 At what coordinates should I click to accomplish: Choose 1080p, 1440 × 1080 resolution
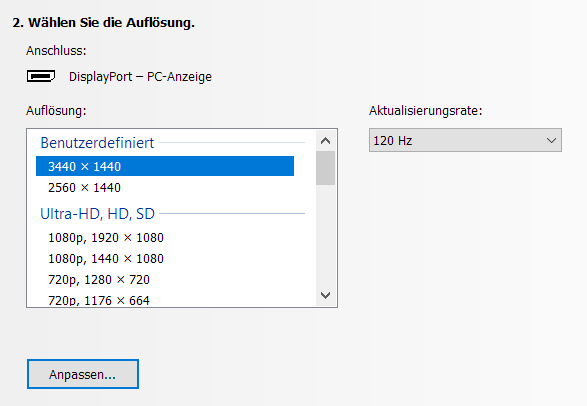[x=165, y=259]
